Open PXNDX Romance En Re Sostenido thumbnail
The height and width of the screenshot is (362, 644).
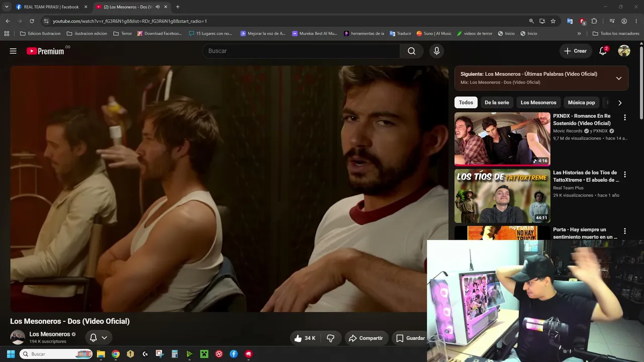pyautogui.click(x=502, y=139)
